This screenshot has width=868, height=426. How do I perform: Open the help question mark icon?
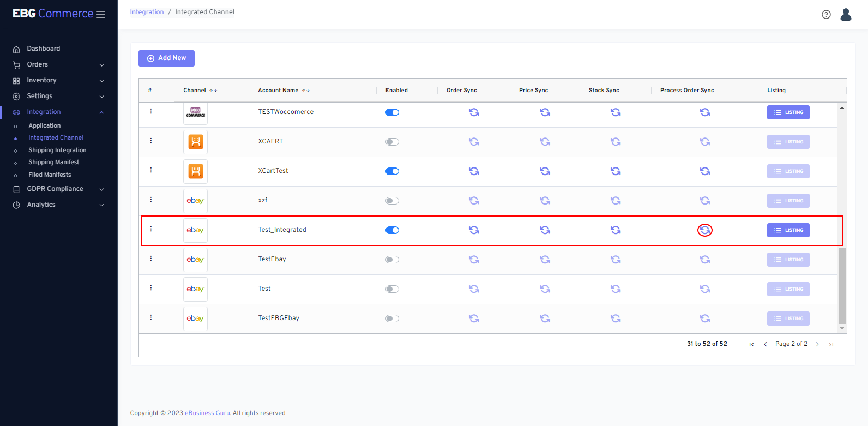[826, 15]
